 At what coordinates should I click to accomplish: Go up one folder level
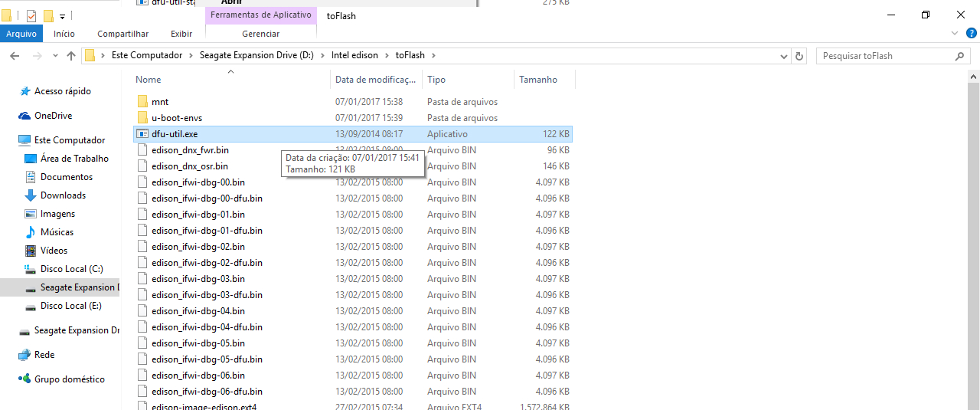point(71,56)
